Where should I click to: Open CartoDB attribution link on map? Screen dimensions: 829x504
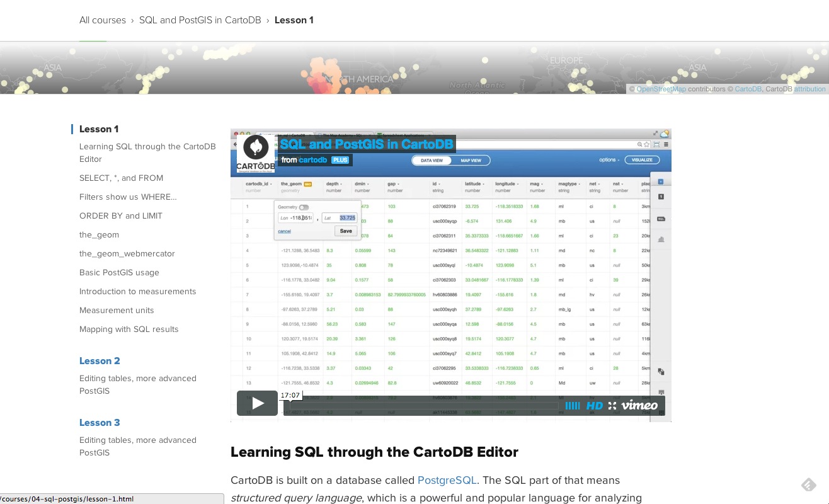click(748, 89)
